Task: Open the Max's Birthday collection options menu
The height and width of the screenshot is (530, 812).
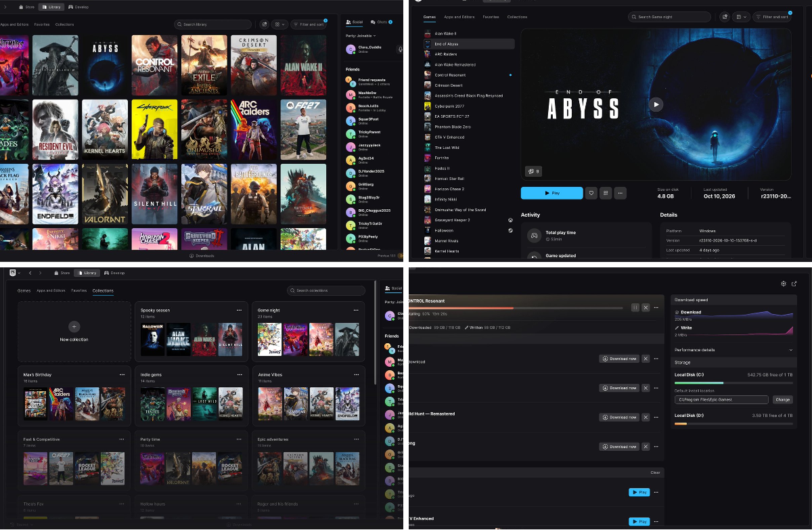Action: click(122, 374)
